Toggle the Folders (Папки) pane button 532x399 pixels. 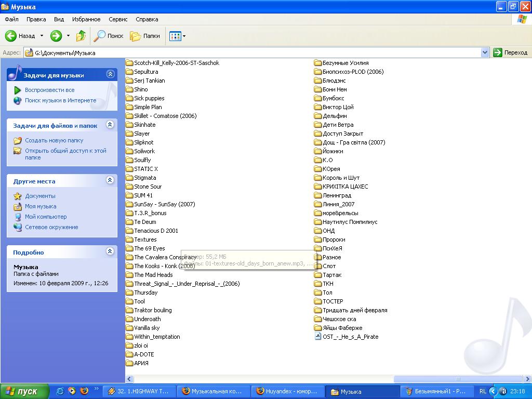click(x=145, y=36)
